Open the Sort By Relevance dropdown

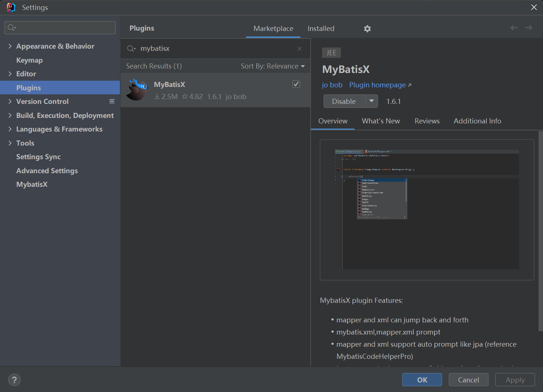273,66
